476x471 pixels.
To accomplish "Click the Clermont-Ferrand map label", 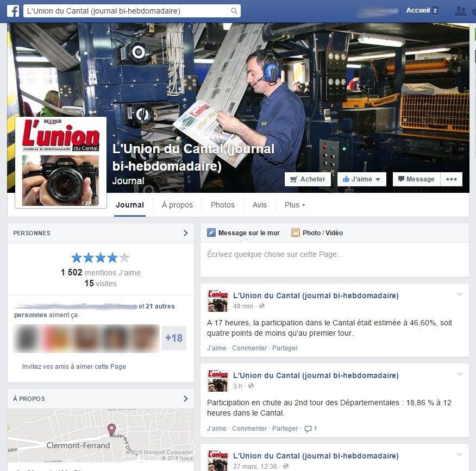I will tap(78, 445).
